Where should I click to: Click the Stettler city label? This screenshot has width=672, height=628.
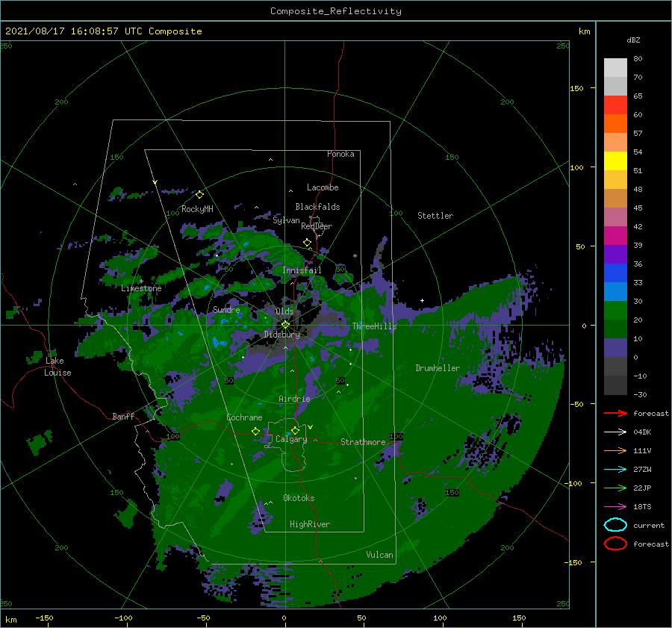(x=435, y=216)
